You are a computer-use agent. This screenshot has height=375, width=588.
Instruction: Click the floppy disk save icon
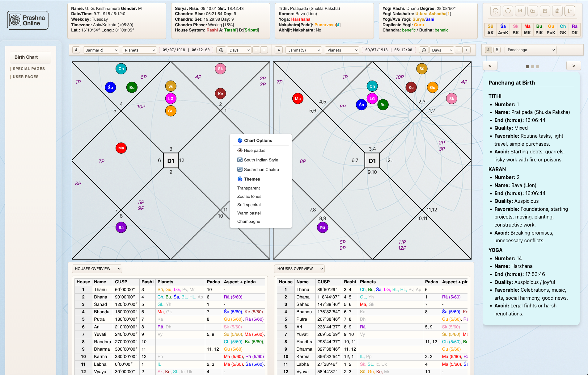click(545, 11)
